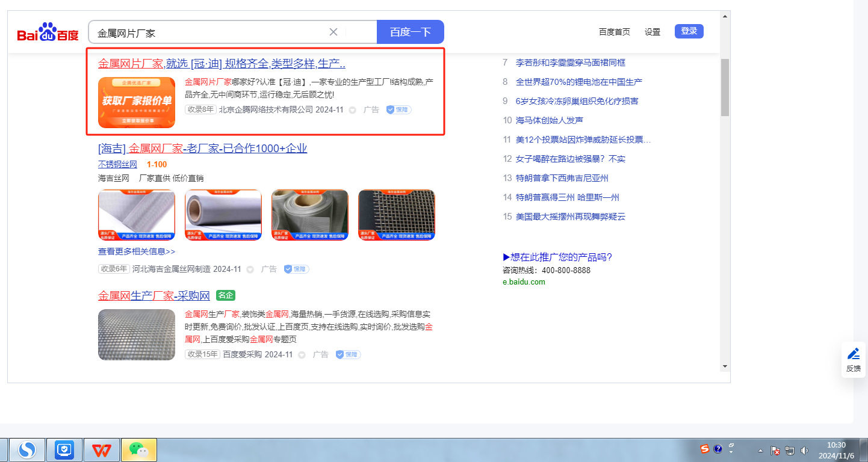868x462 pixels.
Task: Go to 百度首页
Action: click(x=615, y=32)
